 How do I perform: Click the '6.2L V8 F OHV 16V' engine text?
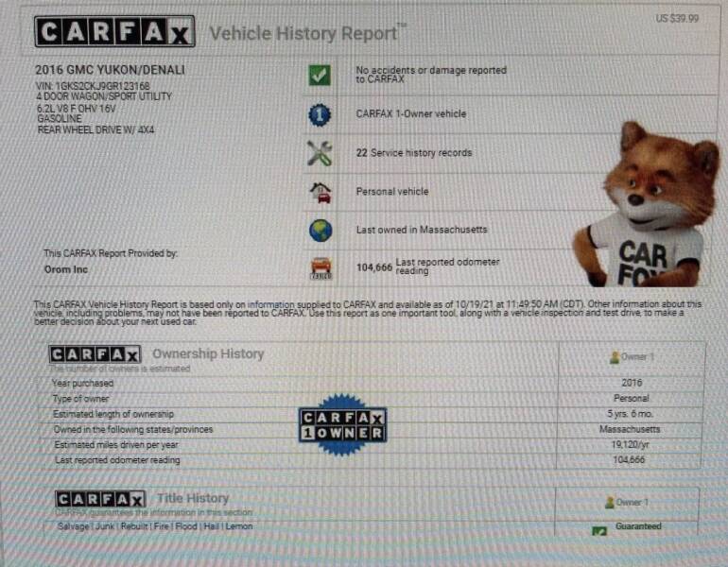tap(77, 109)
